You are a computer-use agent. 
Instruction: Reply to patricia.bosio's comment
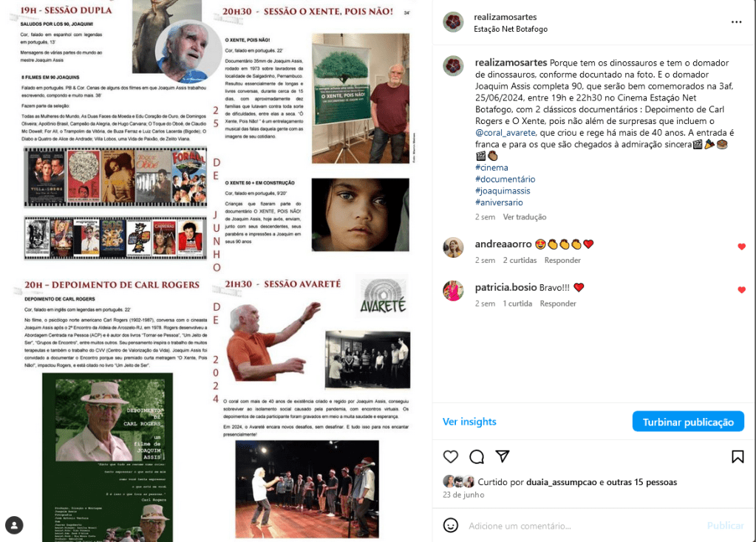click(558, 303)
